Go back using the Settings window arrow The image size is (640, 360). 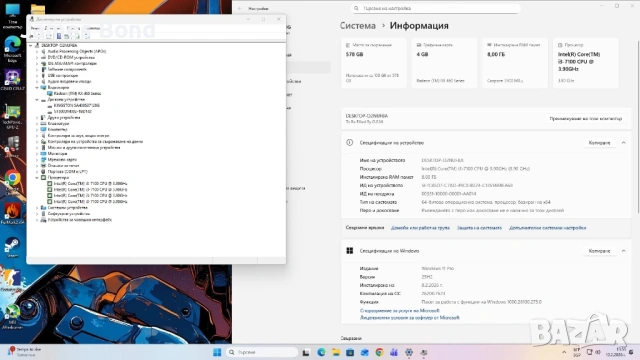(x=240, y=8)
